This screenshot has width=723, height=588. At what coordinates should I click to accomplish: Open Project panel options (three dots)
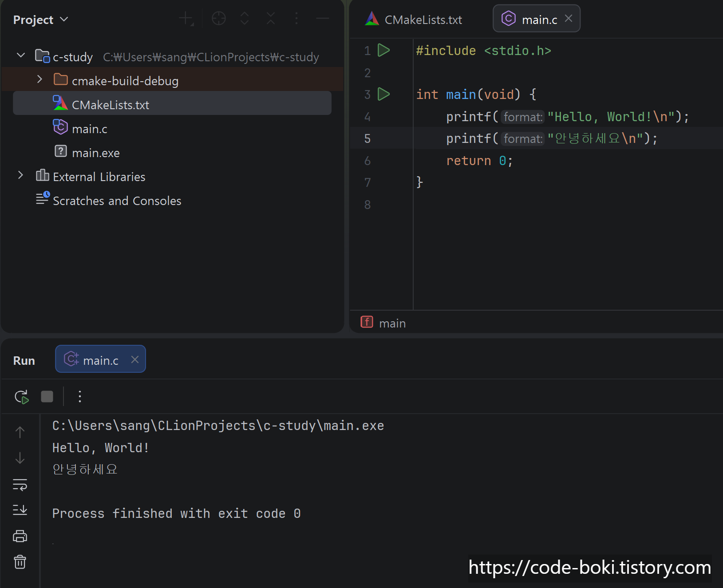pyautogui.click(x=296, y=19)
